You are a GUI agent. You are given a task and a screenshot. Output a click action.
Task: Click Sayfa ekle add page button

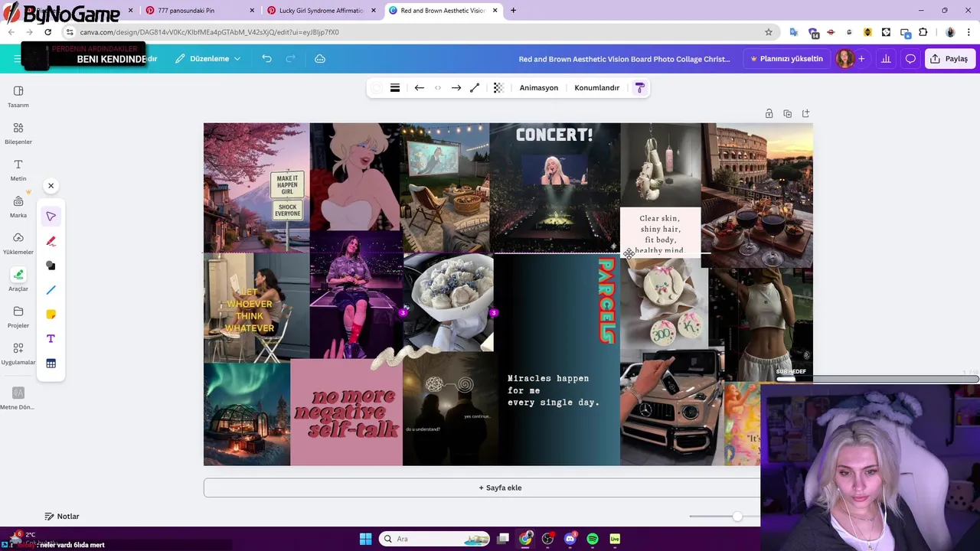[x=500, y=487]
